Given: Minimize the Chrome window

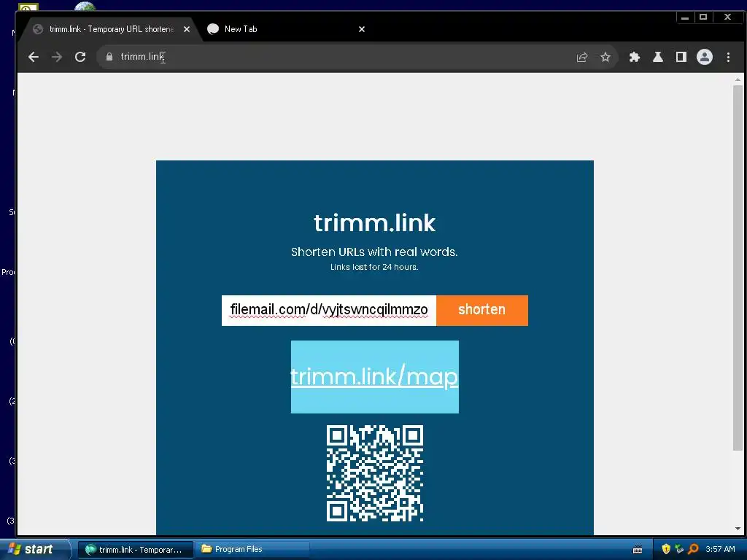Looking at the screenshot, I should pyautogui.click(x=684, y=17).
